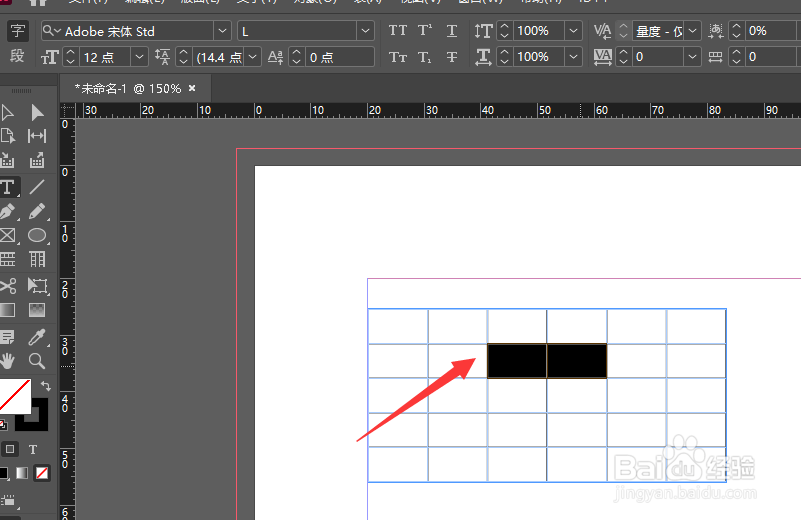Select the Gradient Feather tool
The width and height of the screenshot is (801, 520).
[x=37, y=310]
